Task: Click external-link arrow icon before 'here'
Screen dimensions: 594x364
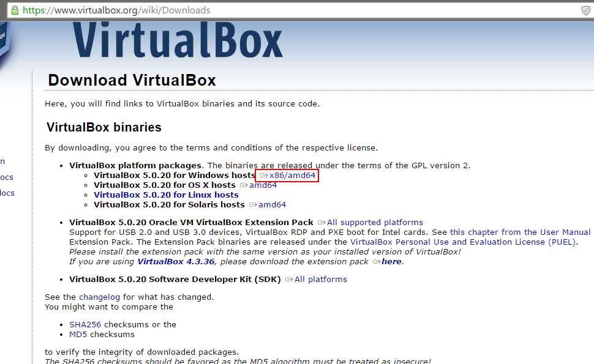Action: [x=377, y=261]
